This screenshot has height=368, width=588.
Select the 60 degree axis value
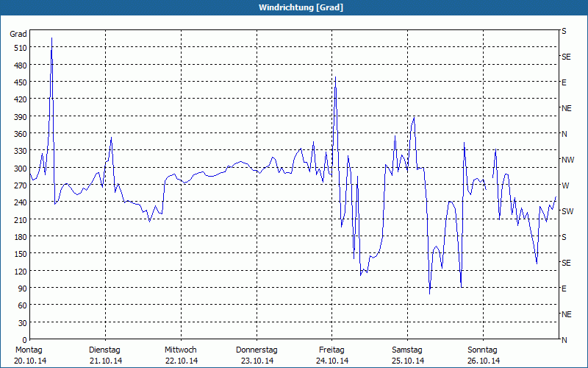tap(23, 305)
